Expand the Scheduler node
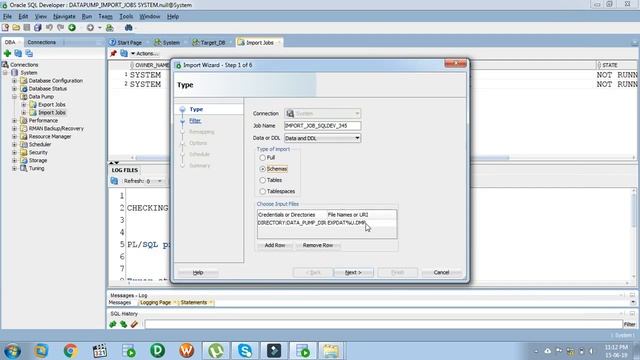The height and width of the screenshot is (360, 640). (15, 144)
